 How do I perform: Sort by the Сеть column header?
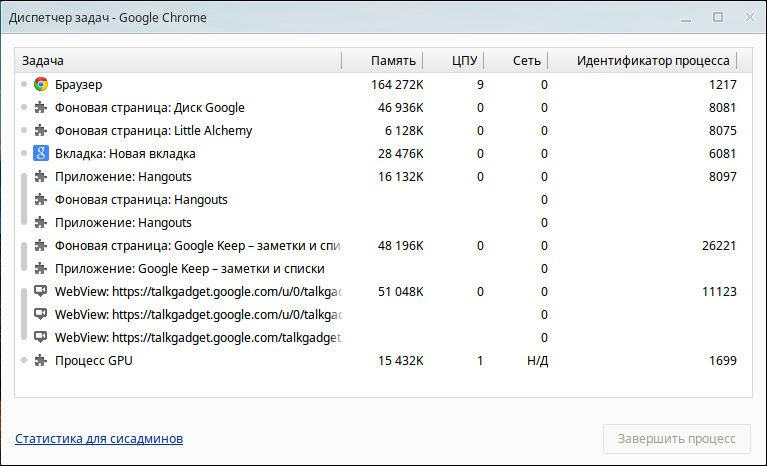click(x=516, y=61)
